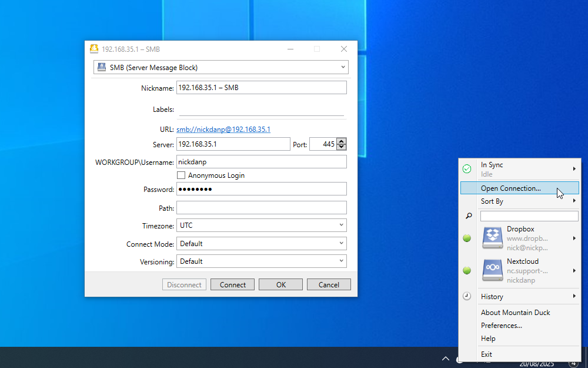Show hidden tray icons chevron on taskbar
Image resolution: width=588 pixels, height=368 pixels.
(x=446, y=359)
